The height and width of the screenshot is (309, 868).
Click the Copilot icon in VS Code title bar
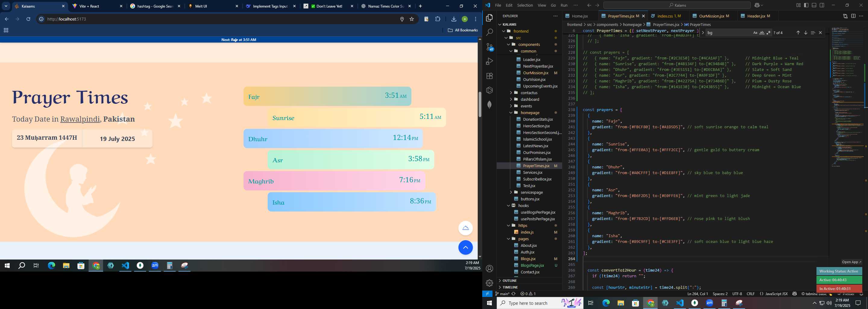click(x=756, y=5)
